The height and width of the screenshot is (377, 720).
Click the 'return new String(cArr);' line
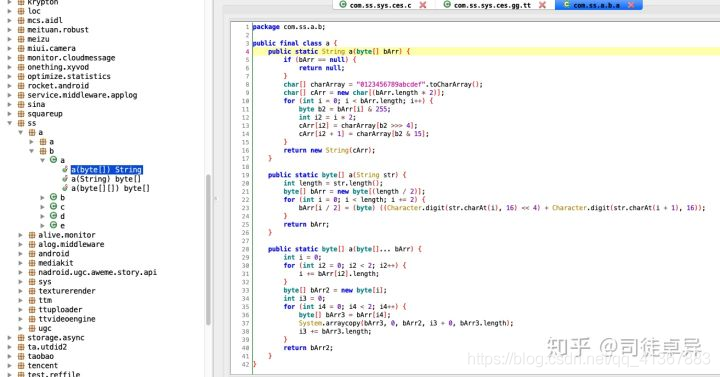tap(329, 150)
